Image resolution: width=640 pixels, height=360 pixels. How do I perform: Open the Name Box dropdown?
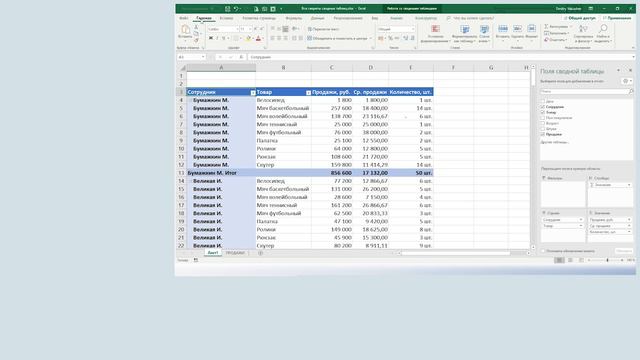[203, 57]
